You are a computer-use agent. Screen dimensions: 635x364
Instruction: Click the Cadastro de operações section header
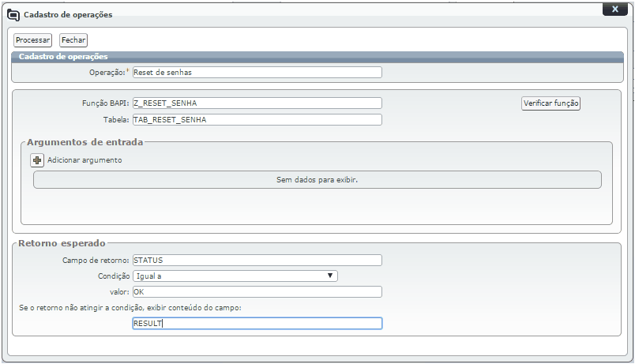63,56
